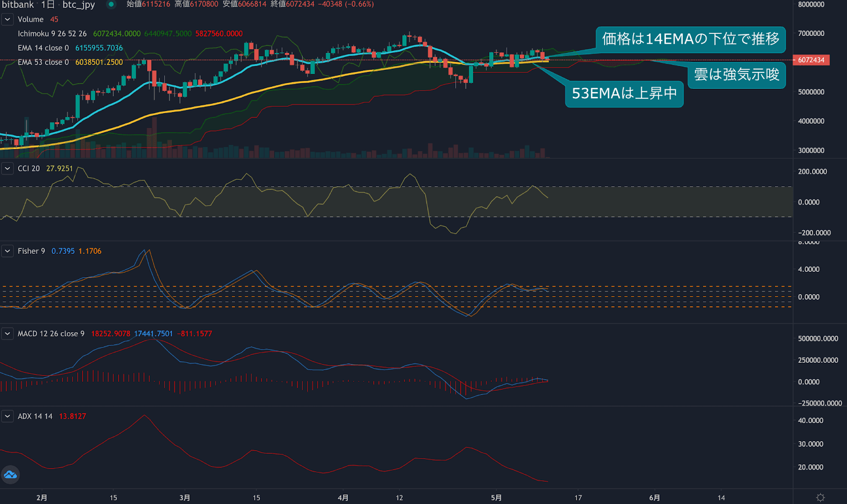Open the 1日 timeframe selector

click(48, 5)
